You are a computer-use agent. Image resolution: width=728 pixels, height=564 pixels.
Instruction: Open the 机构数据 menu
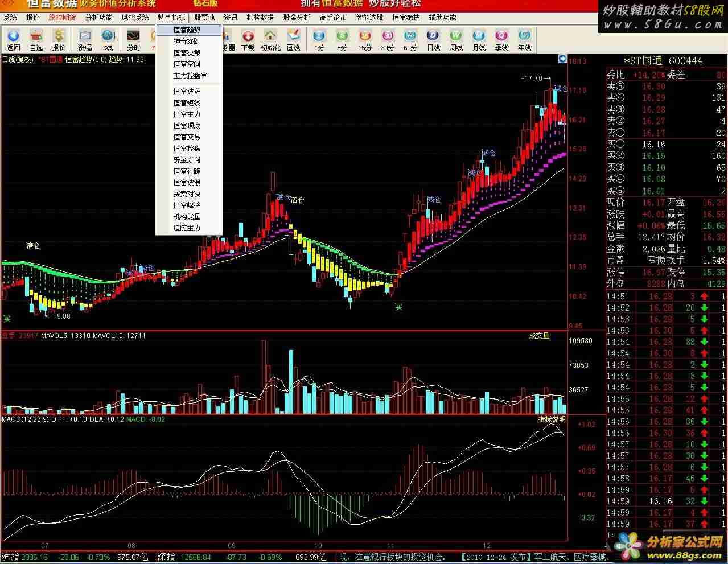(260, 18)
